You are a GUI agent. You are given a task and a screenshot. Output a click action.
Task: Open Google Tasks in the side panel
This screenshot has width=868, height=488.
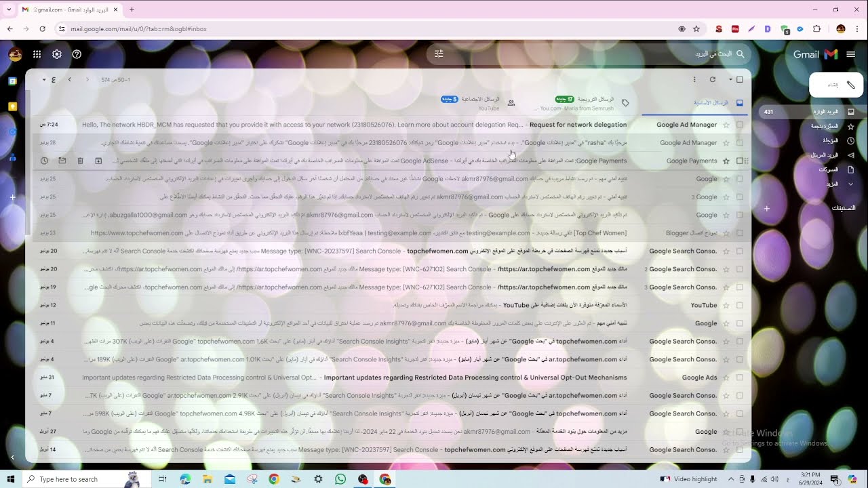click(12, 131)
